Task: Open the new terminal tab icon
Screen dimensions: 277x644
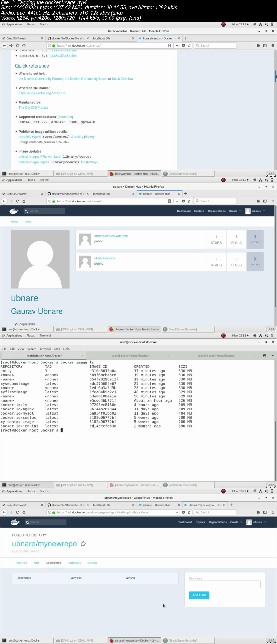Action: pos(265,356)
